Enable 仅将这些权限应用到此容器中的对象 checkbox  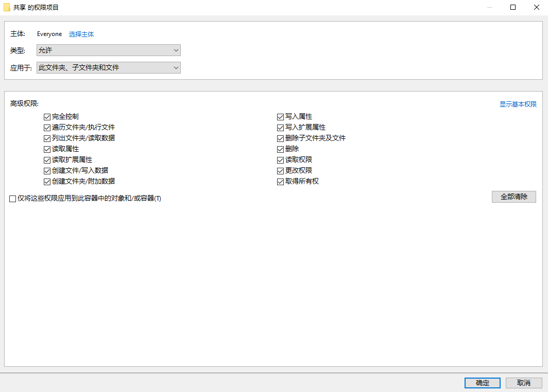click(x=12, y=199)
